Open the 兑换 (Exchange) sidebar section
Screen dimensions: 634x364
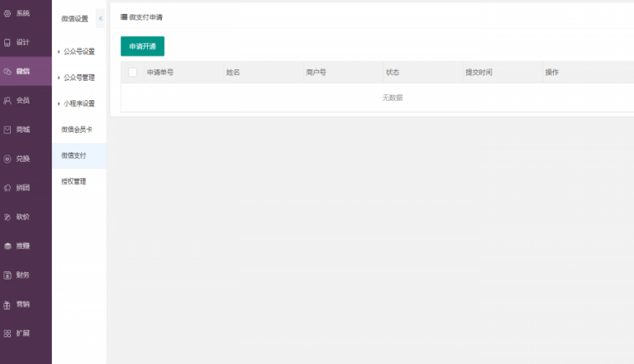point(22,159)
